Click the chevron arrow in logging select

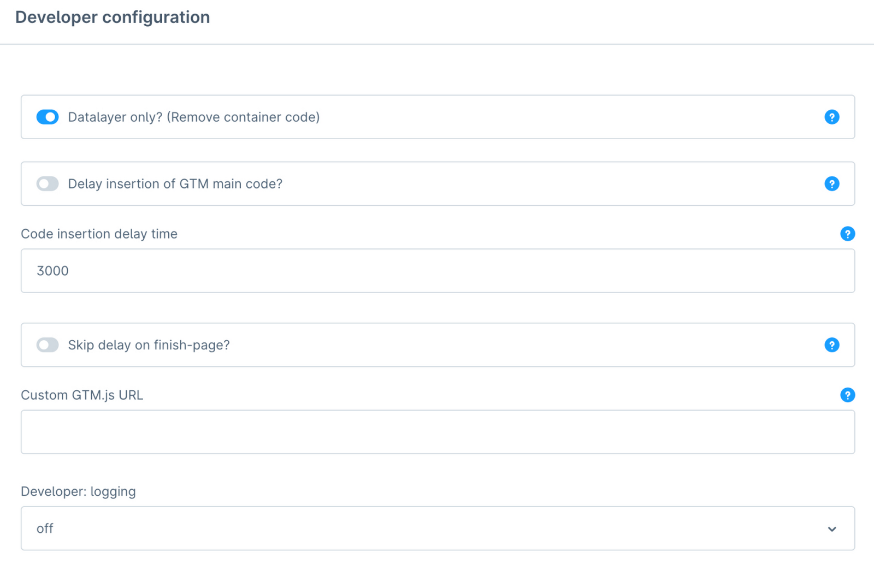[831, 529]
